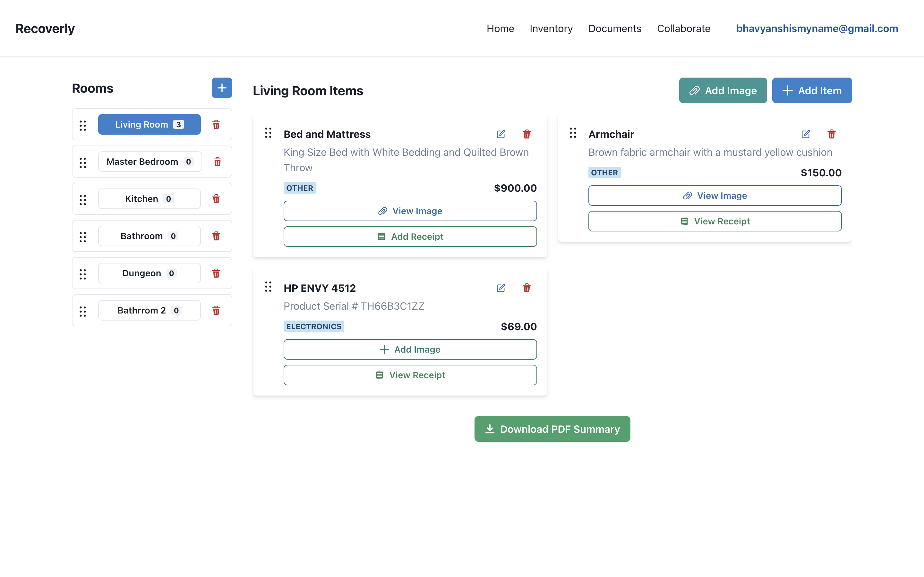Image resolution: width=924 pixels, height=577 pixels.
Task: Add a receipt to Bed and Mattress
Action: pyautogui.click(x=410, y=237)
